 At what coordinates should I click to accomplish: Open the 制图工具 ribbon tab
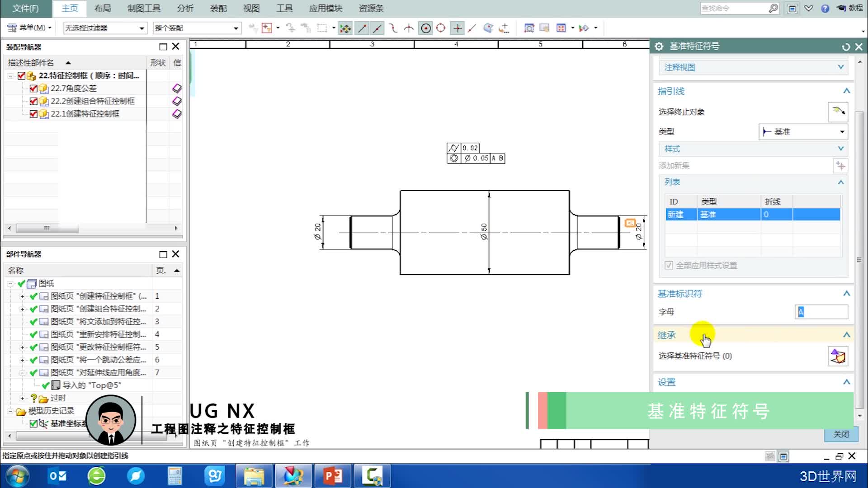144,8
